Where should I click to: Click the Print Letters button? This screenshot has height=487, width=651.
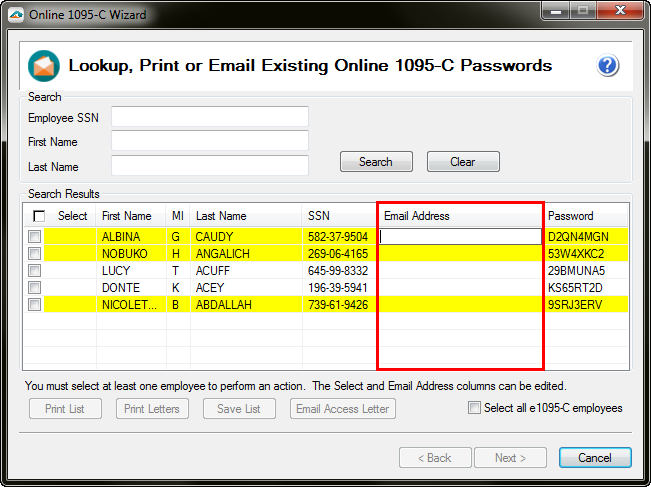click(x=152, y=409)
